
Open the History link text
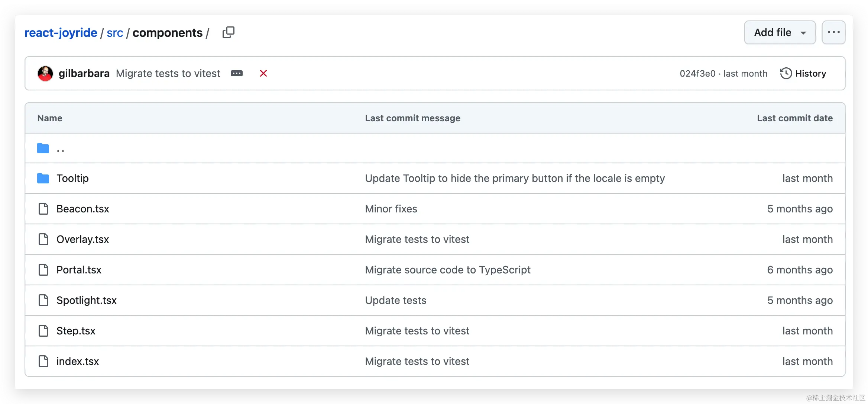coord(810,73)
